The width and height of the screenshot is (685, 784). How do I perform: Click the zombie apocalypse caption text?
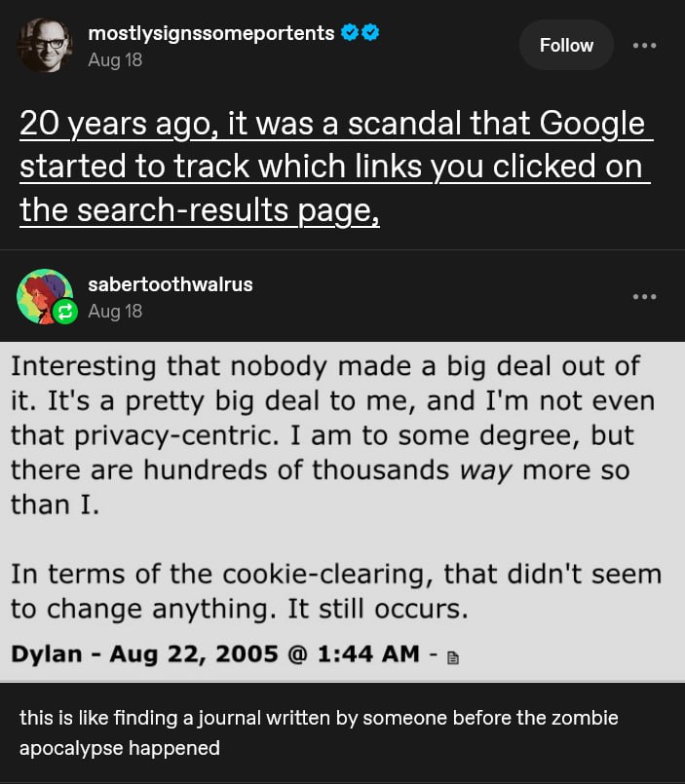[x=319, y=732]
